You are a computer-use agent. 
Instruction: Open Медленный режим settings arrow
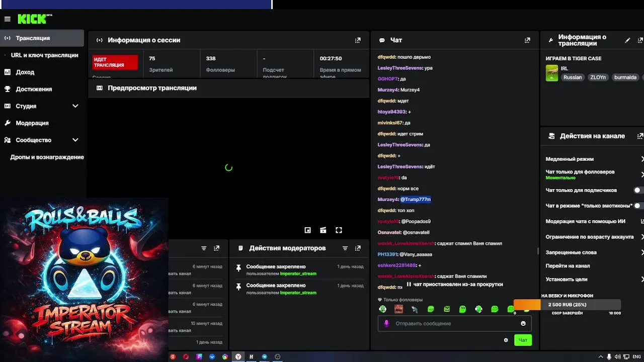642,159
